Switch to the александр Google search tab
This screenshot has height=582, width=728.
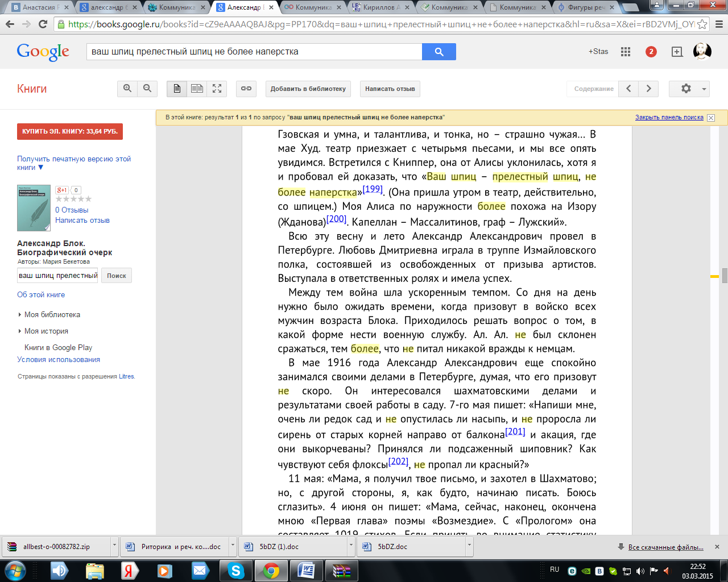tap(107, 7)
